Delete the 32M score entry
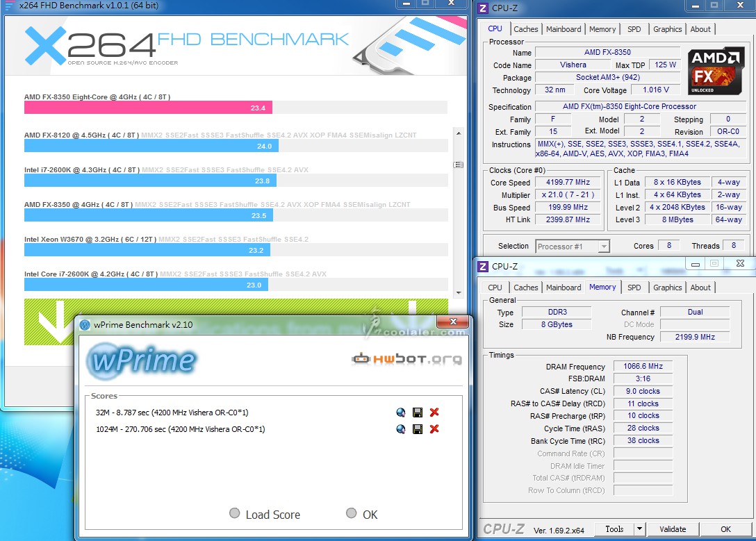This screenshot has width=756, height=541. click(434, 413)
